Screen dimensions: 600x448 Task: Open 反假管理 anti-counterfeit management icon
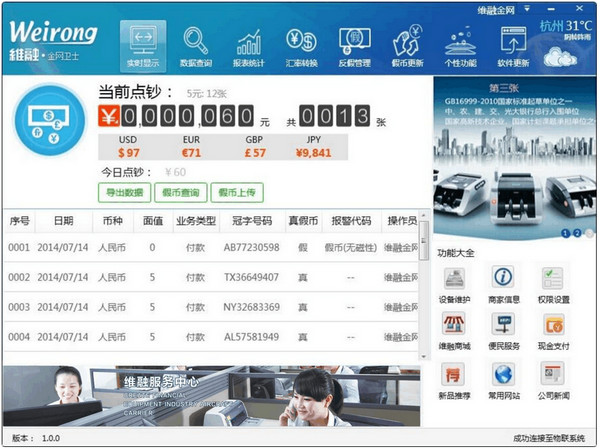click(354, 46)
